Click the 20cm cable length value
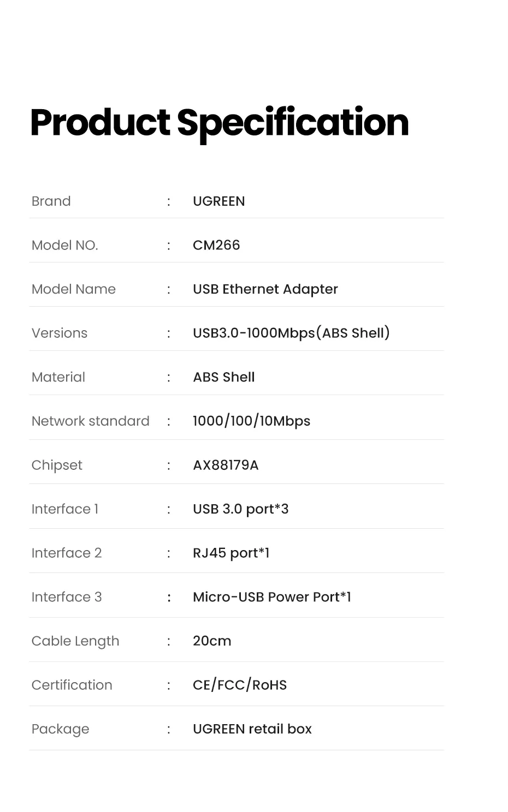Image resolution: width=508 pixels, height=812 pixels. [x=212, y=641]
